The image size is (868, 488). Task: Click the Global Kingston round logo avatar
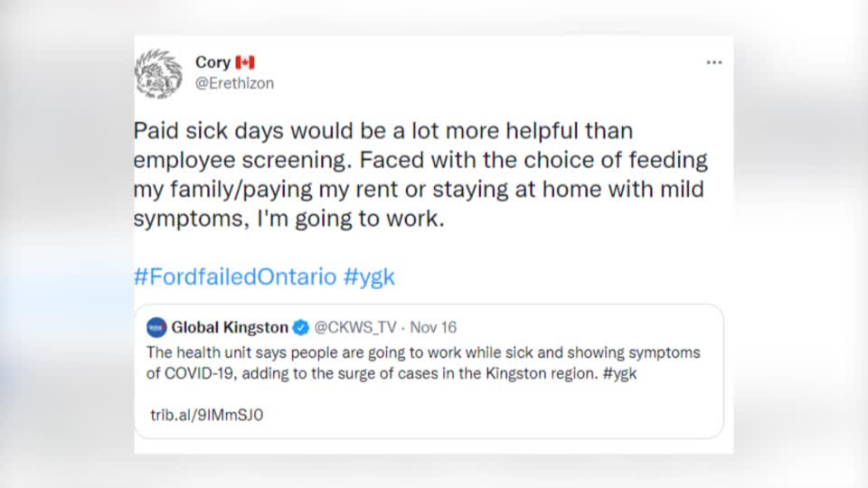[x=156, y=327]
